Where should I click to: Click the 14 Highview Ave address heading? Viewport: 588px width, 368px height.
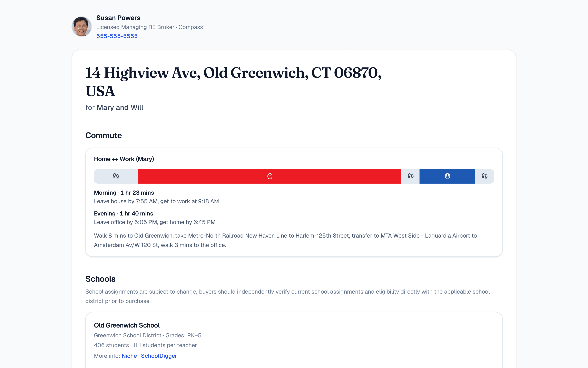click(234, 82)
